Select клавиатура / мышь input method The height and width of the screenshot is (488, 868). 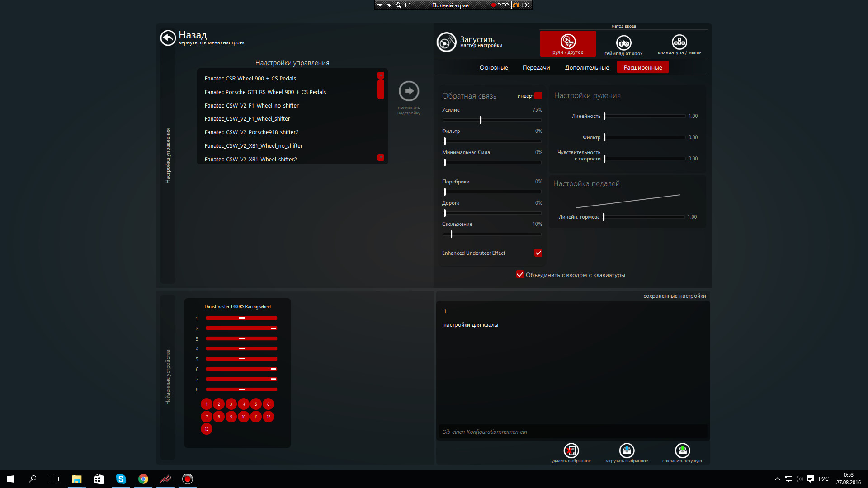tap(679, 43)
